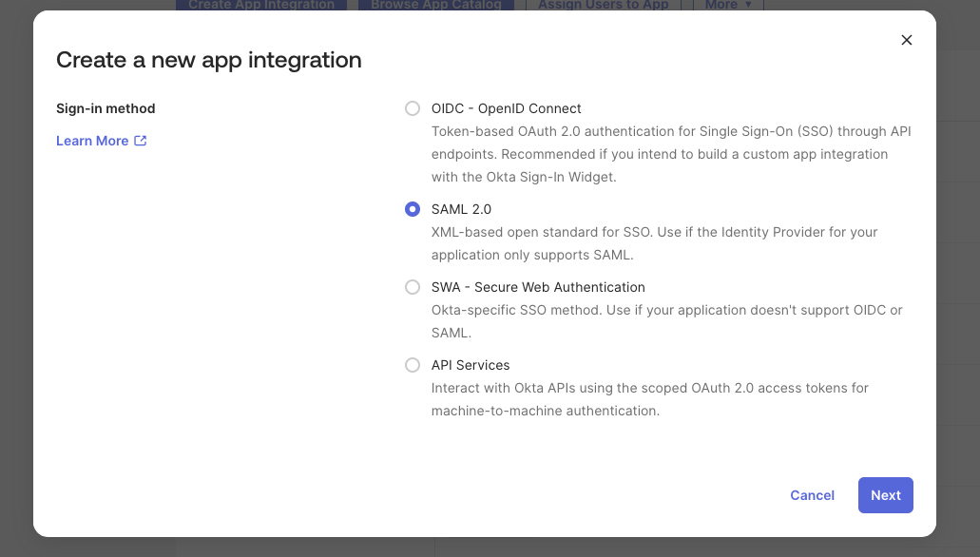Click Assign Users to App

point(604,4)
